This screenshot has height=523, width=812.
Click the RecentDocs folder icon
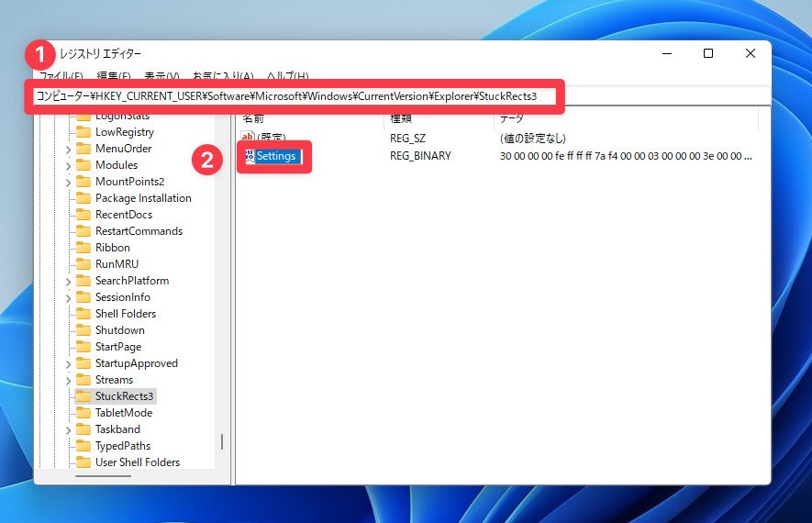tap(83, 215)
